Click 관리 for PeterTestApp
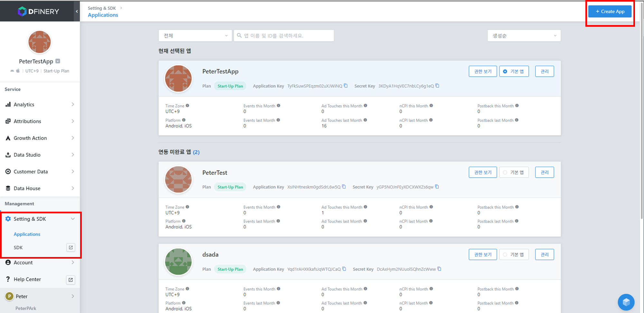 [x=545, y=71]
